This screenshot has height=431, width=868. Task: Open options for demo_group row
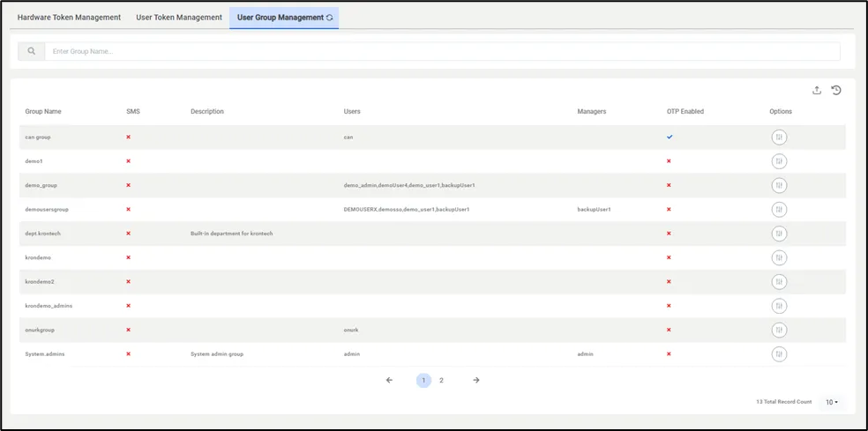[x=779, y=185]
